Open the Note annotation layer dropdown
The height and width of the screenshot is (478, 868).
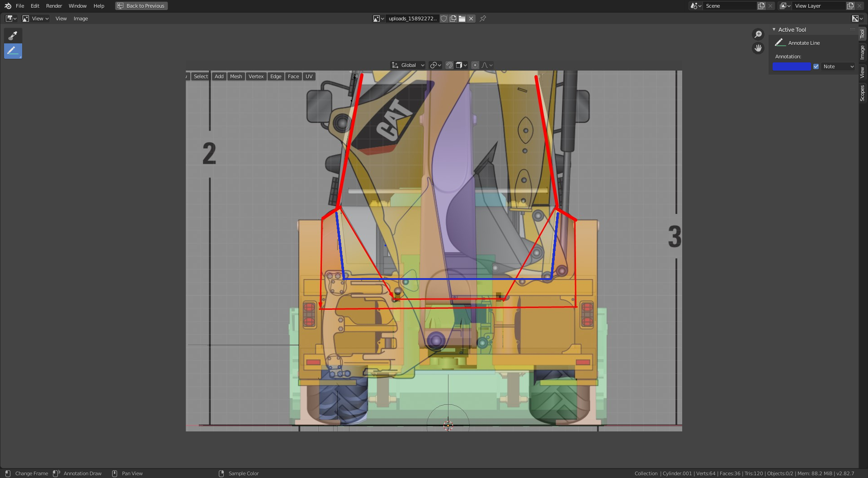(838, 66)
